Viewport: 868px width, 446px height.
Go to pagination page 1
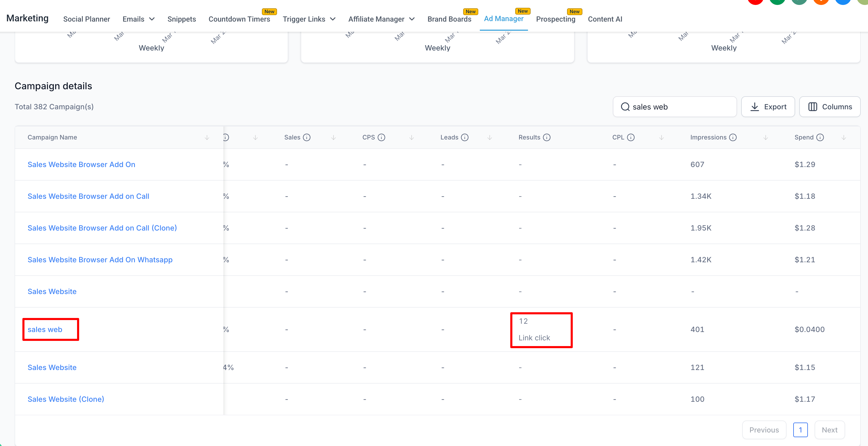pyautogui.click(x=800, y=430)
